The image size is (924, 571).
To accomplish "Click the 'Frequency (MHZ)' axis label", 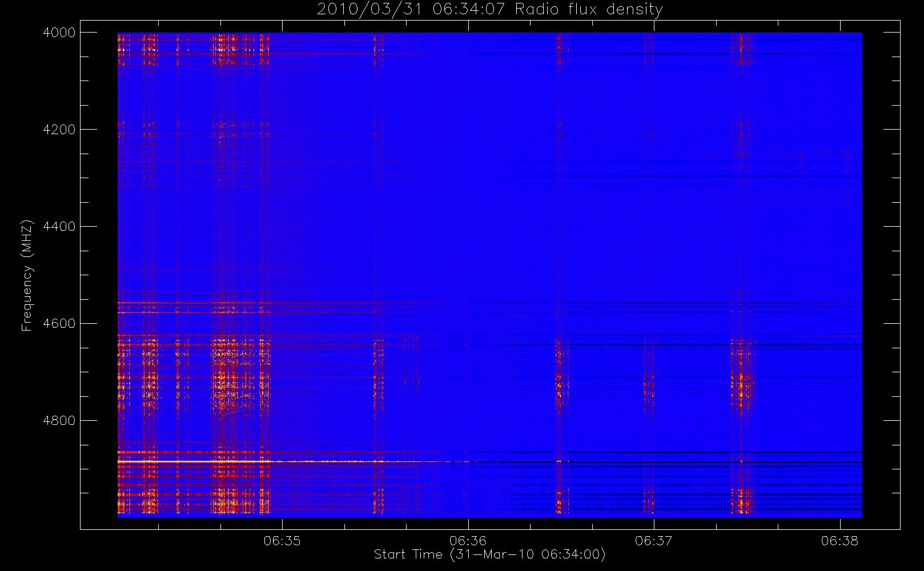I will coord(27,275).
